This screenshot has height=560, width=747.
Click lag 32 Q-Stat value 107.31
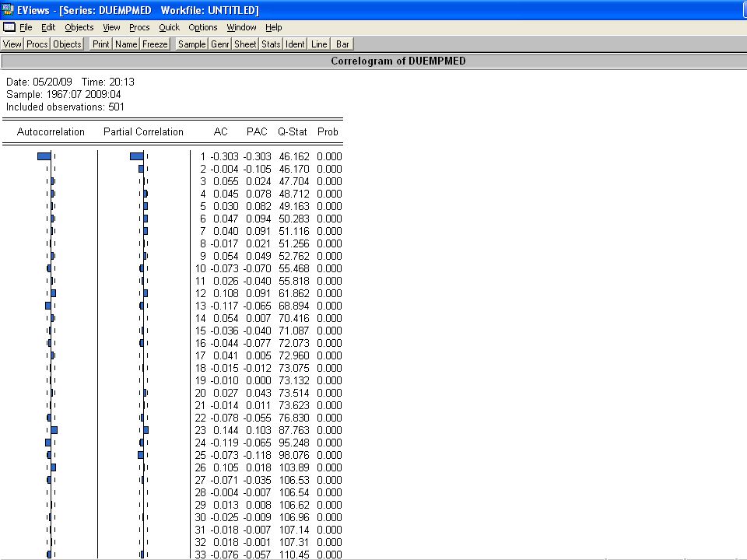tap(294, 542)
